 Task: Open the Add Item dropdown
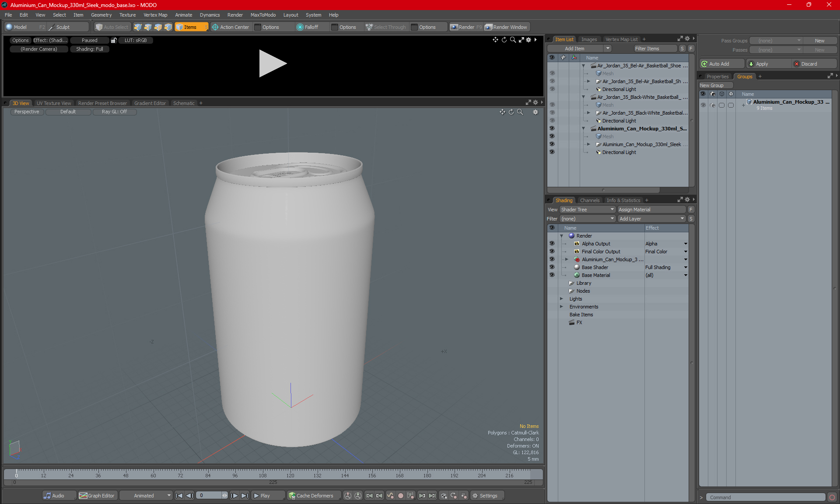pos(608,49)
